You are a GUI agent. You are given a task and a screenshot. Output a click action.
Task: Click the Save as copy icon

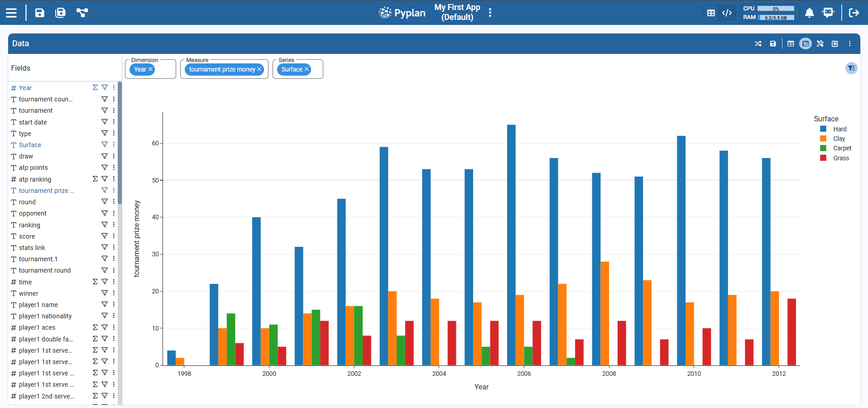(x=60, y=13)
